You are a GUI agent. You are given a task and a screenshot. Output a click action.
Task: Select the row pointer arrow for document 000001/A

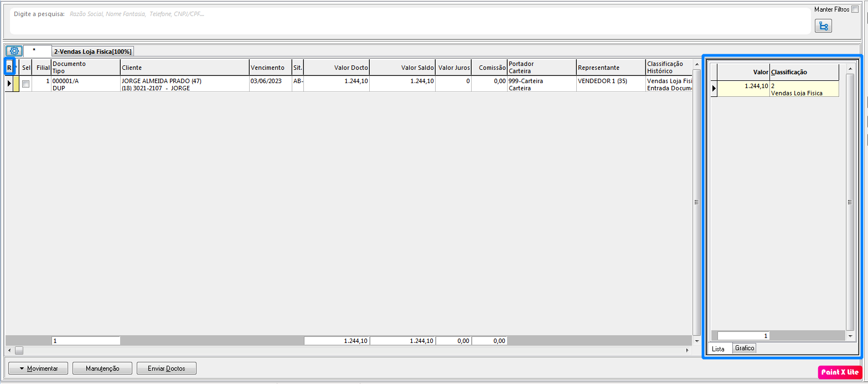9,84
